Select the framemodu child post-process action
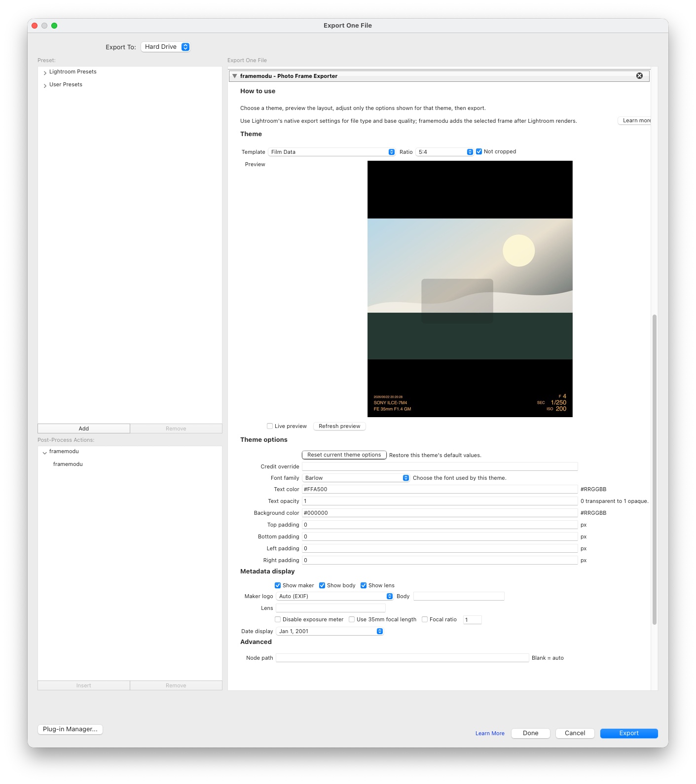The image size is (696, 784). 68,464
